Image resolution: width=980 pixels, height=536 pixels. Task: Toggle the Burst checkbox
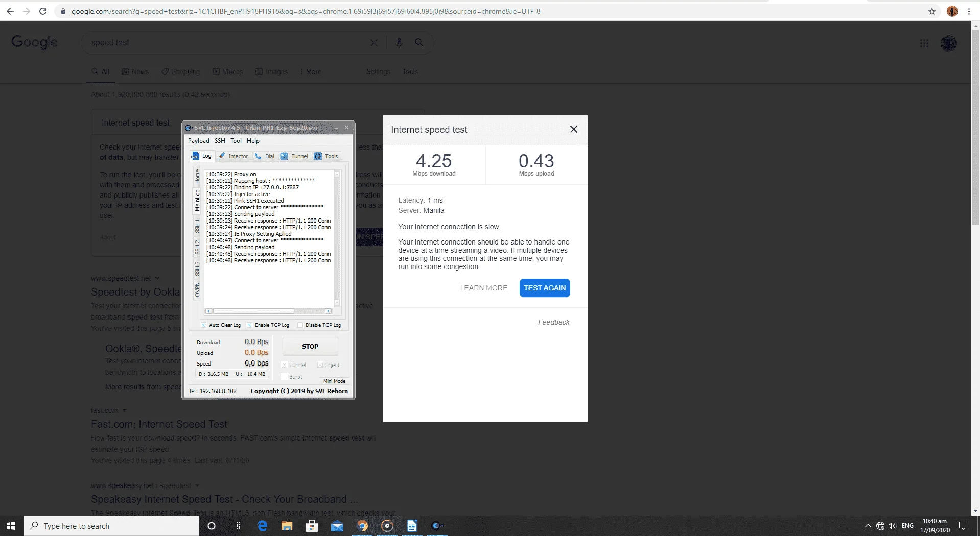[x=285, y=377]
